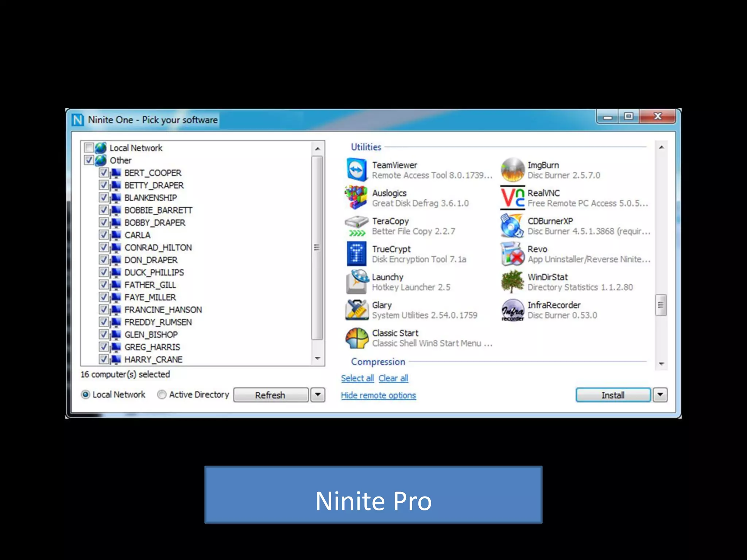Click the Other group globe icon
Screen dimensions: 747x560
pyautogui.click(x=101, y=160)
